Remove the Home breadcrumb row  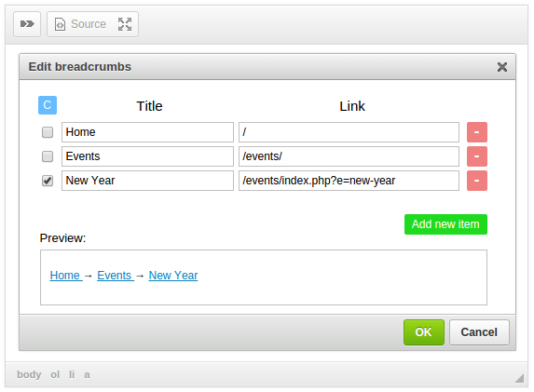click(x=477, y=132)
